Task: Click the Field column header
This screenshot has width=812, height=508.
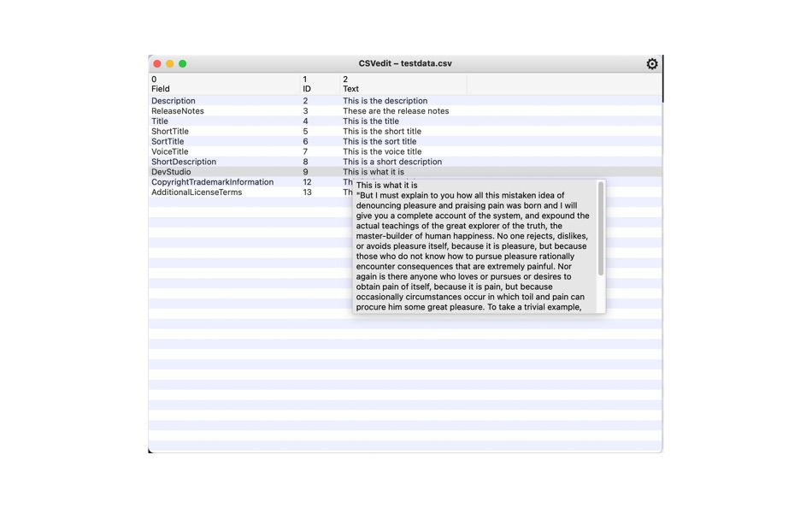Action: point(224,84)
